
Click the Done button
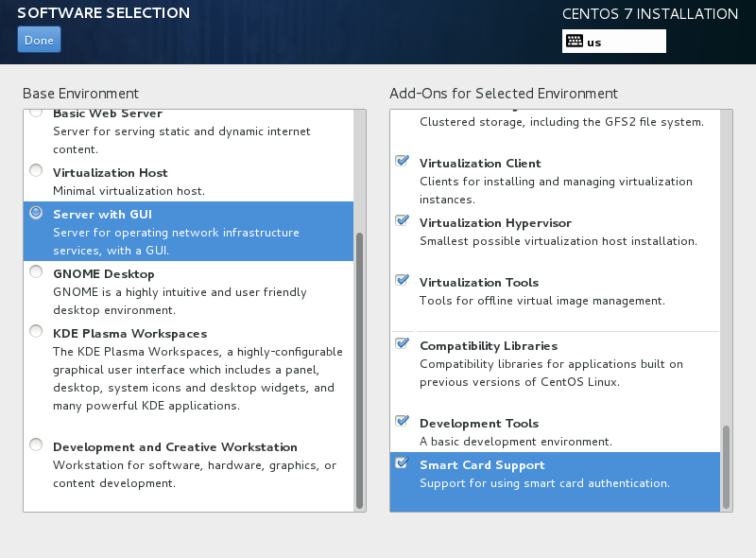(39, 40)
